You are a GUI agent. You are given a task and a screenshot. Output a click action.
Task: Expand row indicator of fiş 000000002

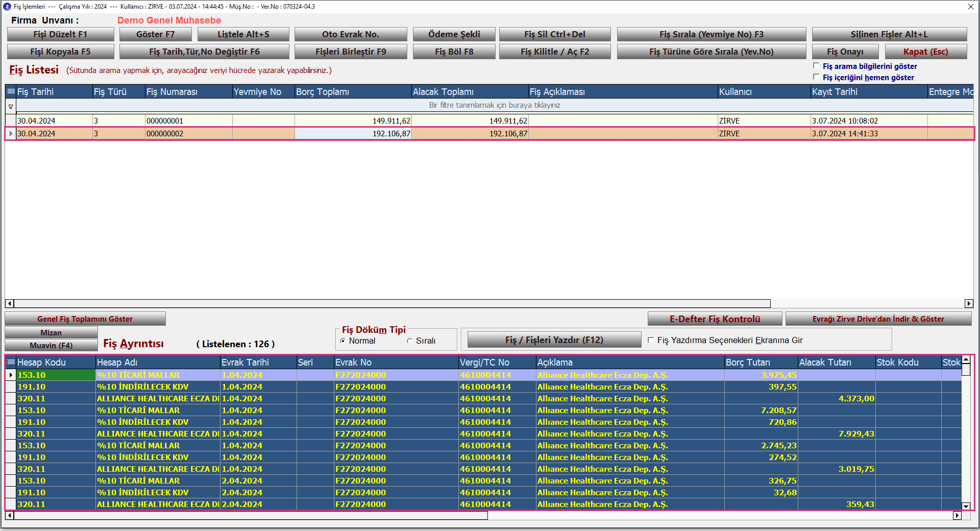coord(10,134)
